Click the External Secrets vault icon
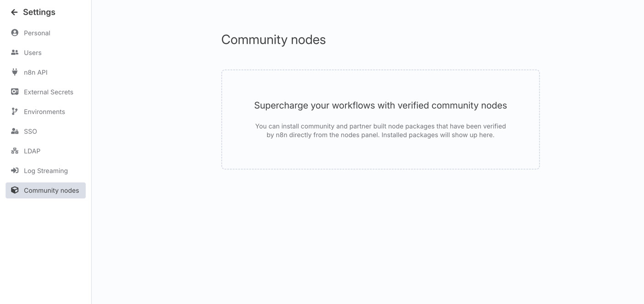644x304 pixels. click(x=15, y=92)
